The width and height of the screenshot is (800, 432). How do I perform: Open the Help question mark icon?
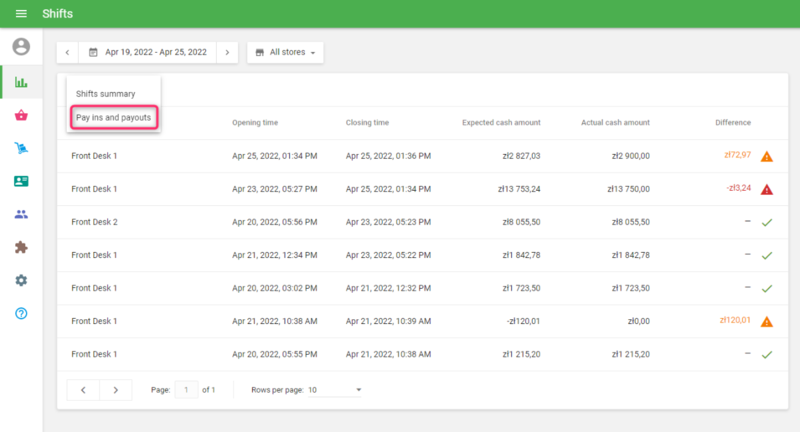tap(21, 313)
